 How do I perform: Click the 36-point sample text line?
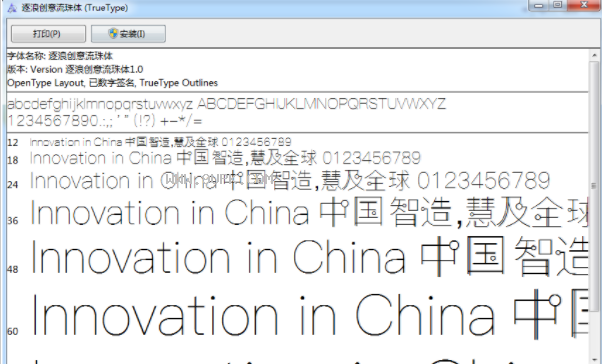point(309,213)
